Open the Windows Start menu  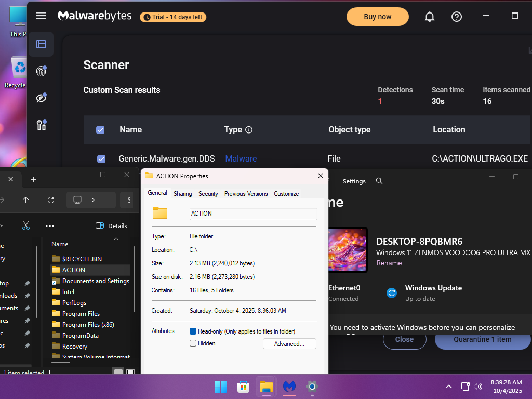pyautogui.click(x=220, y=387)
